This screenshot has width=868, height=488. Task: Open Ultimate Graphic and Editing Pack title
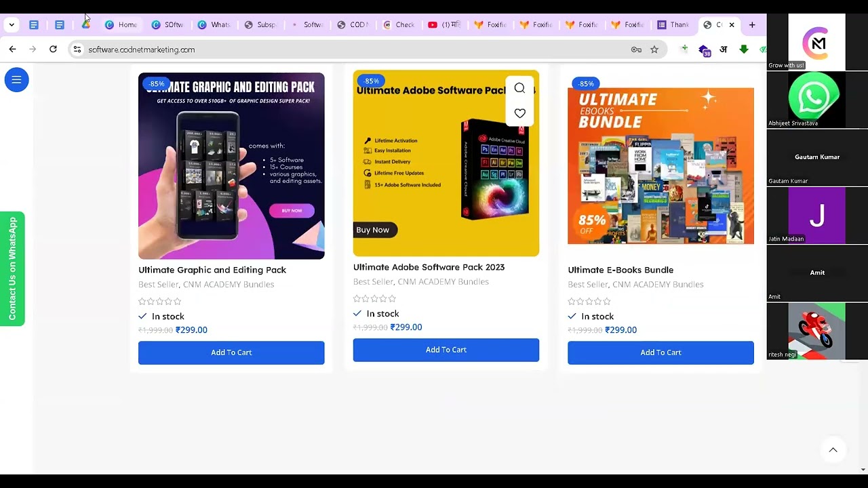tap(212, 270)
